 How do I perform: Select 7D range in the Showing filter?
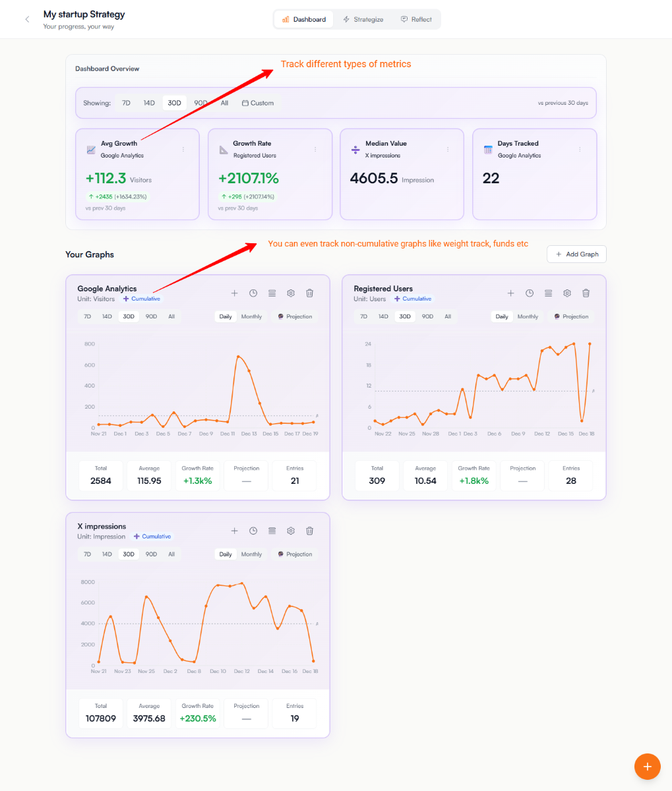126,103
